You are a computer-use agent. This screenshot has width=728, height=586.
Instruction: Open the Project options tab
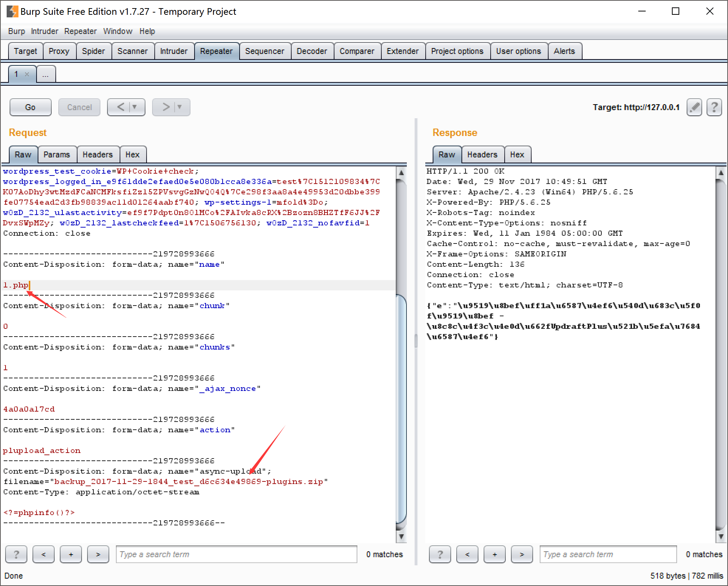click(457, 51)
